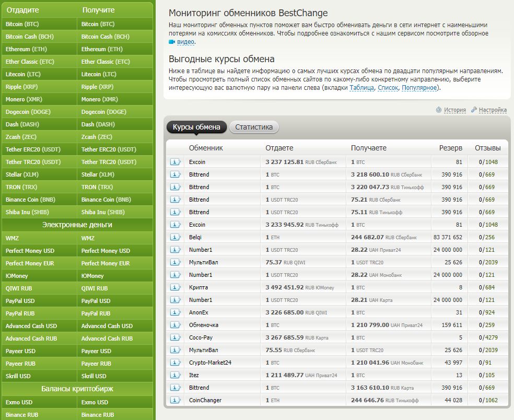Open info icon for МультиВал Сбербанк row

175,350
